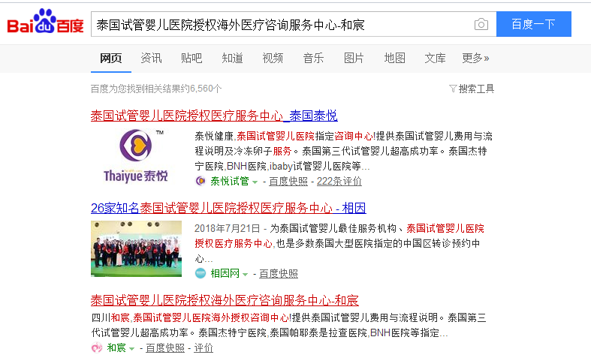Open result title ending 泰国泰悦
The image size is (591, 364).
(214, 116)
